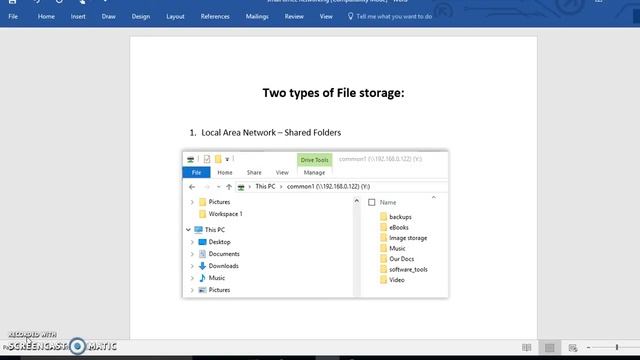Click the network drive icon in Explorer title bar

click(x=190, y=159)
